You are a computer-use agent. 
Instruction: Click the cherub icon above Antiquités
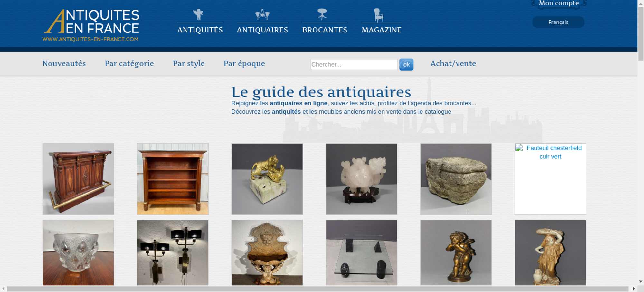[198, 14]
